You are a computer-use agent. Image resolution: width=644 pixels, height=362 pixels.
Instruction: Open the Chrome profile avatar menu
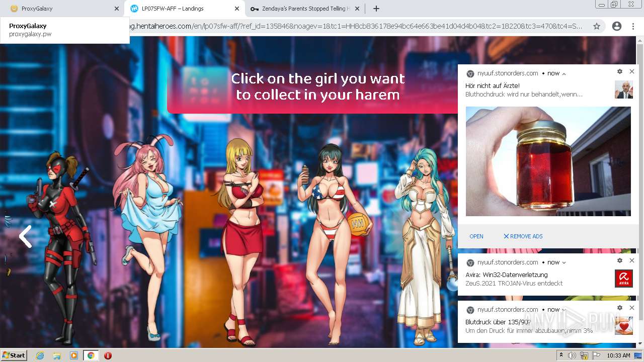616,26
